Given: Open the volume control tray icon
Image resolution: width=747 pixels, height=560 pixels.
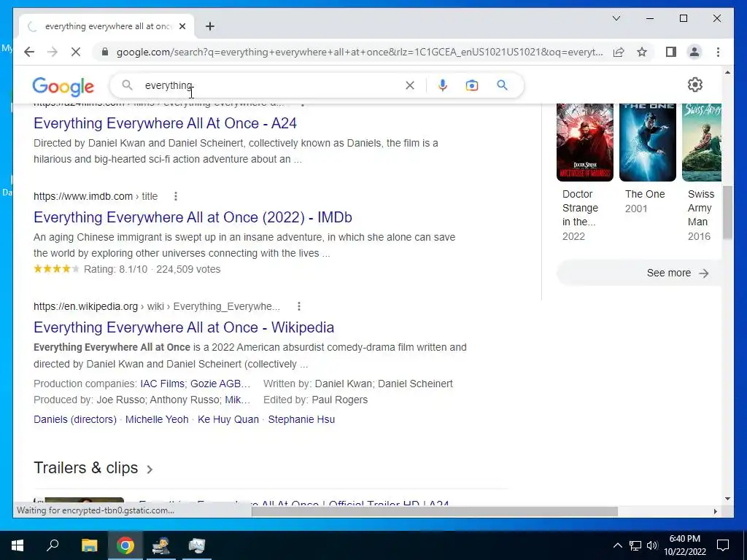Looking at the screenshot, I should click(652, 545).
